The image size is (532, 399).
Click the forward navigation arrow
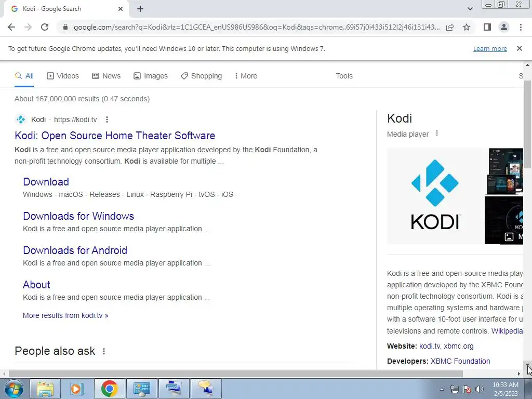(x=28, y=27)
